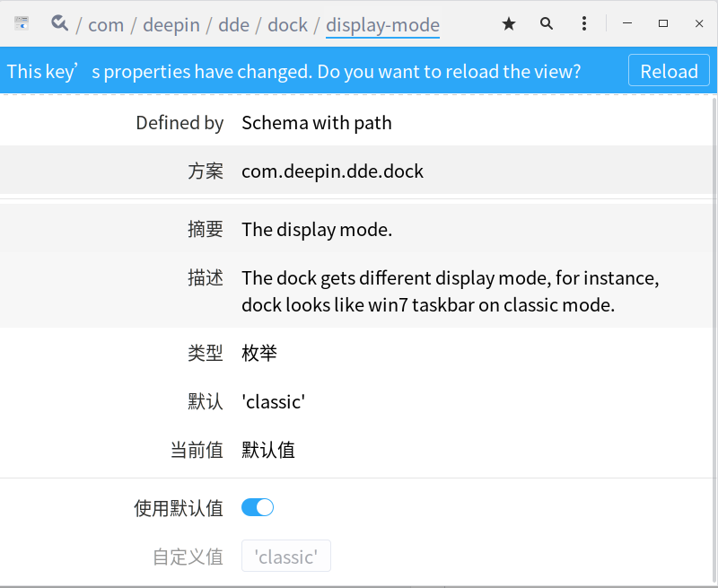Bookmark this key with star icon
718x588 pixels.
pos(509,24)
